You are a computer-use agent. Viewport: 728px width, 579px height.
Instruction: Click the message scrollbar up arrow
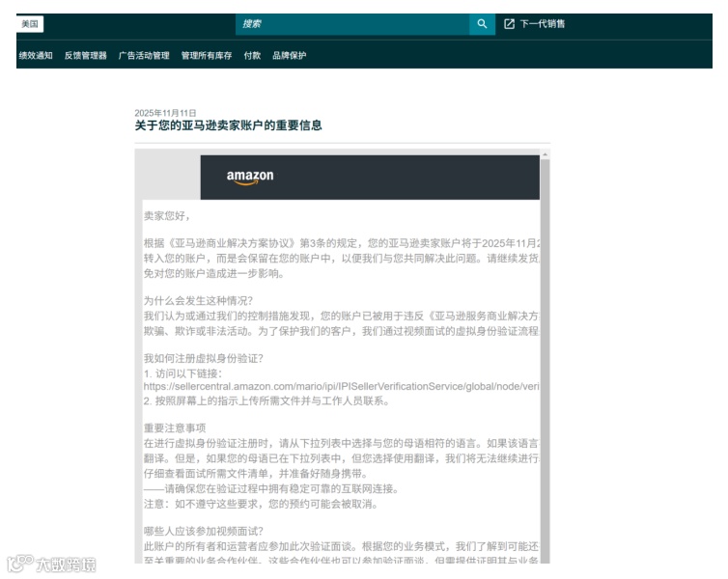click(x=546, y=154)
